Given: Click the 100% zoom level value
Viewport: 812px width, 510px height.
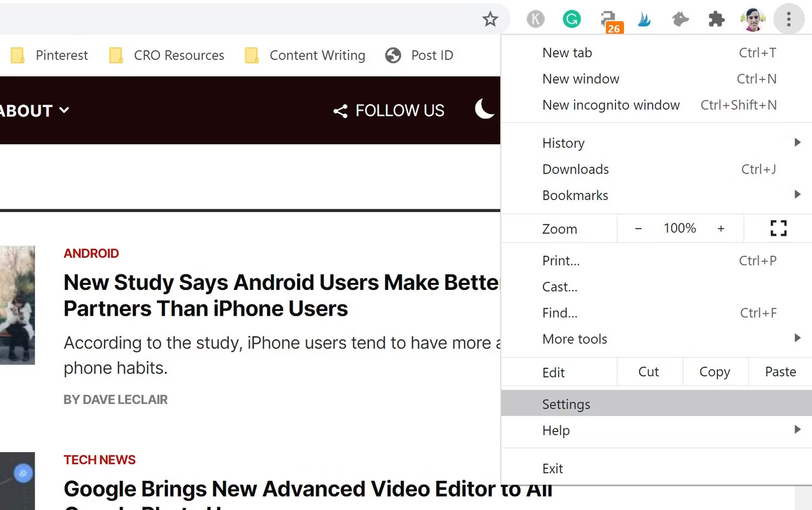Looking at the screenshot, I should tap(680, 228).
